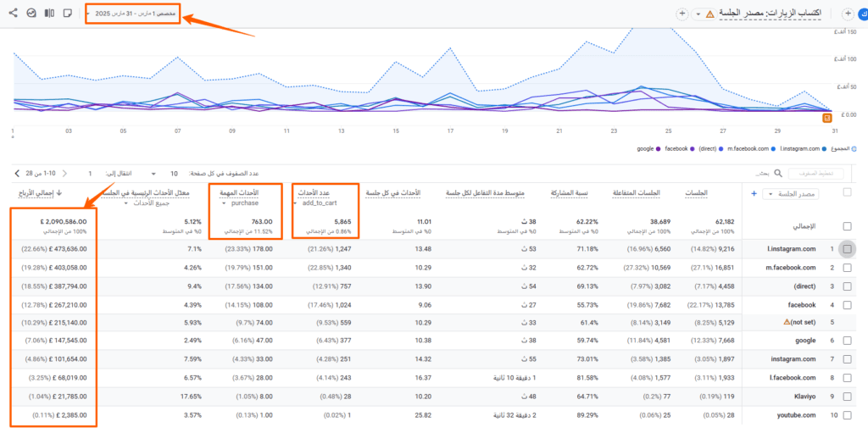Click the الجلسات column header
The width and height of the screenshot is (868, 433).
pos(697,193)
